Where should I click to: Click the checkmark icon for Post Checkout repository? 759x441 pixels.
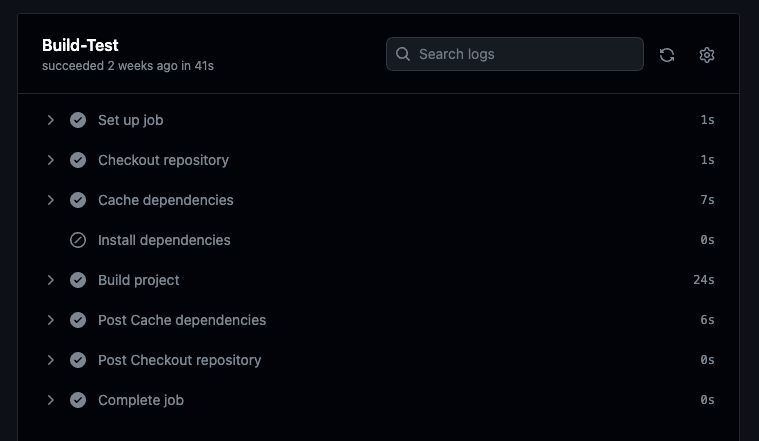pyautogui.click(x=78, y=360)
